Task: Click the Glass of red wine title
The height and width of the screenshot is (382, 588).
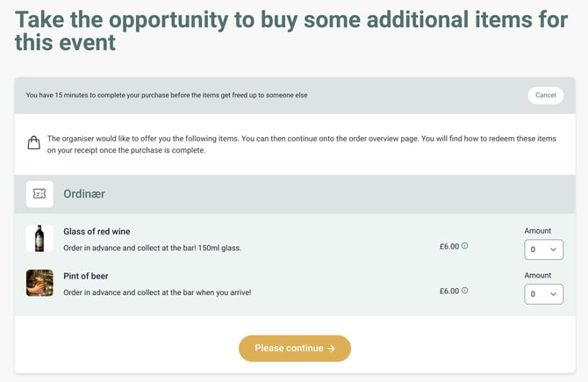Action: (x=97, y=232)
